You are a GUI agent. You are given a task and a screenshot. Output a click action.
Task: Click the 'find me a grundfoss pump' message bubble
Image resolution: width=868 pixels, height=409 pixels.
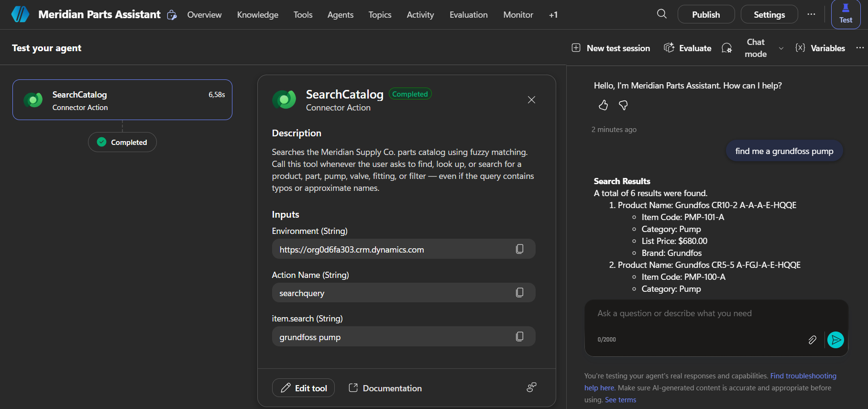[x=784, y=151]
